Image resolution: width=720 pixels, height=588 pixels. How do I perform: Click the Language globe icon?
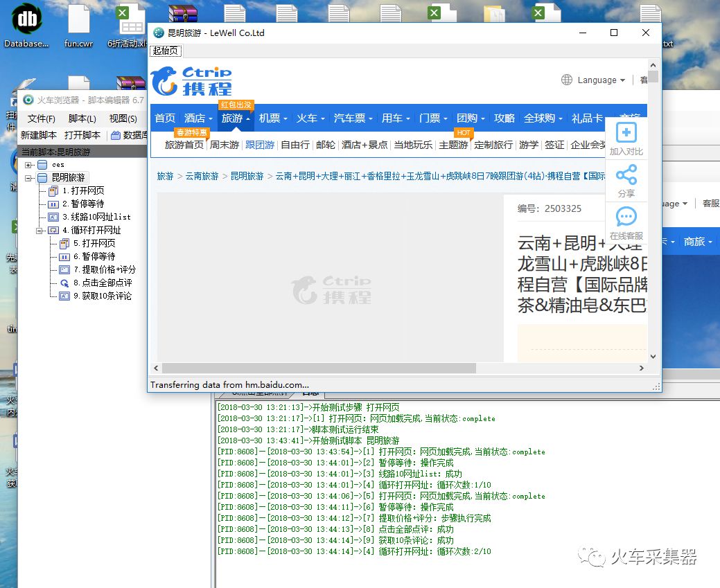[x=567, y=80]
